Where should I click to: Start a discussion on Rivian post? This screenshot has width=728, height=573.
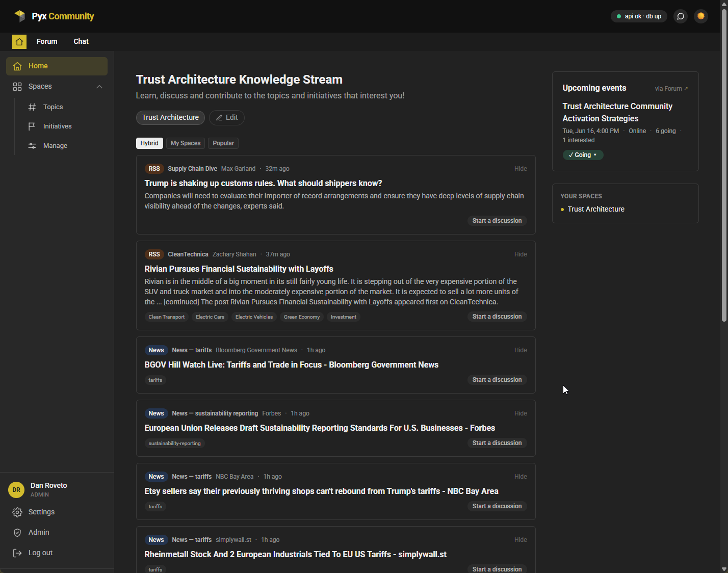(497, 317)
